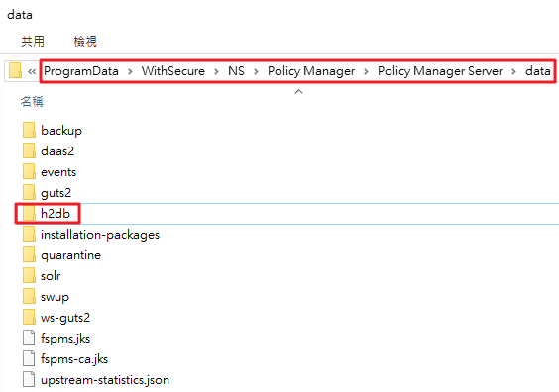This screenshot has width=559, height=392.
Task: Click the fspms-ca.jks file name
Action: coord(74,359)
